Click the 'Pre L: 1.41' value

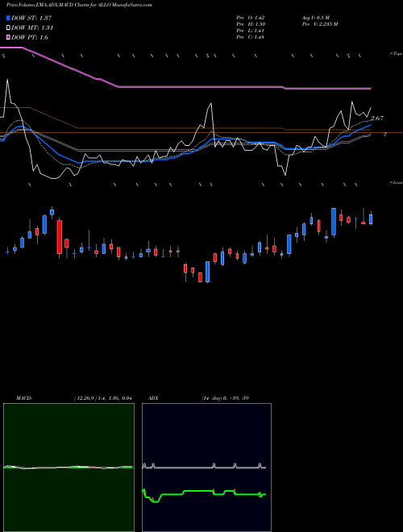[251, 31]
